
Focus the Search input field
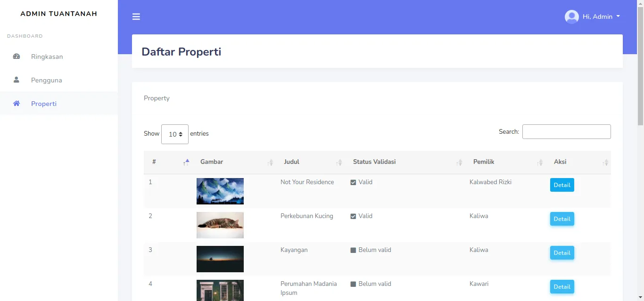click(566, 132)
